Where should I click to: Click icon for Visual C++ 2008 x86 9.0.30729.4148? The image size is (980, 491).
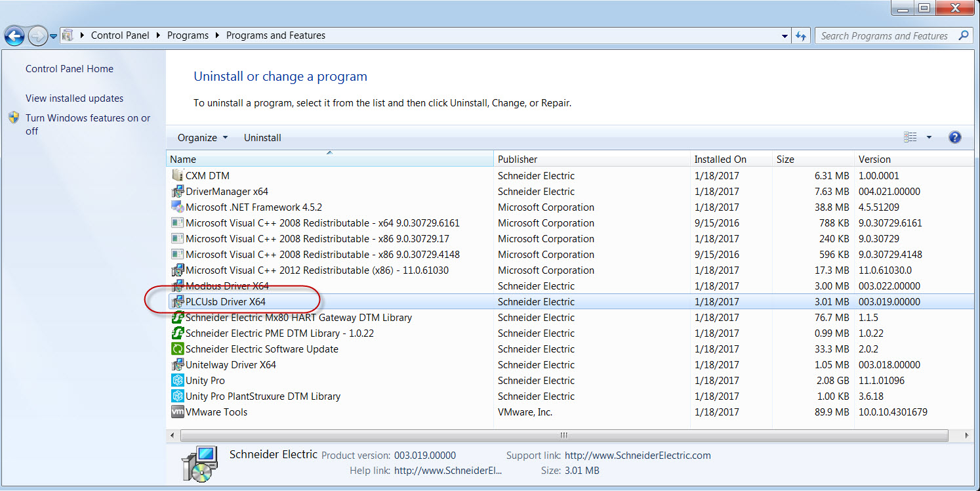point(177,254)
